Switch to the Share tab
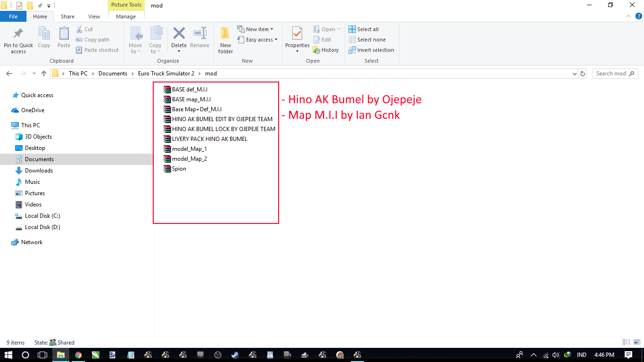Viewport: 644px width, 362px height. [x=67, y=16]
